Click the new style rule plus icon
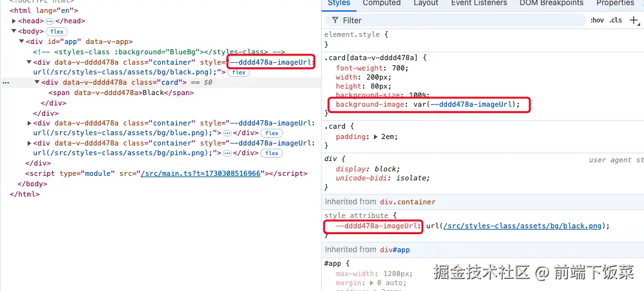This screenshot has height=291, width=644. click(633, 21)
